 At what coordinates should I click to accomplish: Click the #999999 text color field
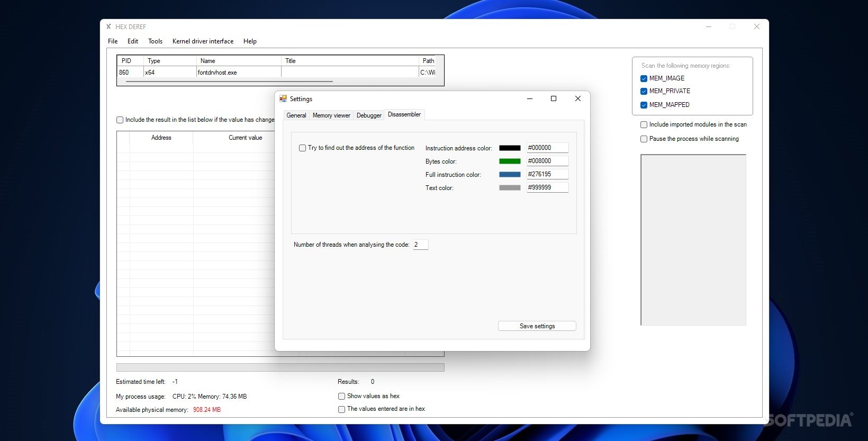[x=547, y=187]
